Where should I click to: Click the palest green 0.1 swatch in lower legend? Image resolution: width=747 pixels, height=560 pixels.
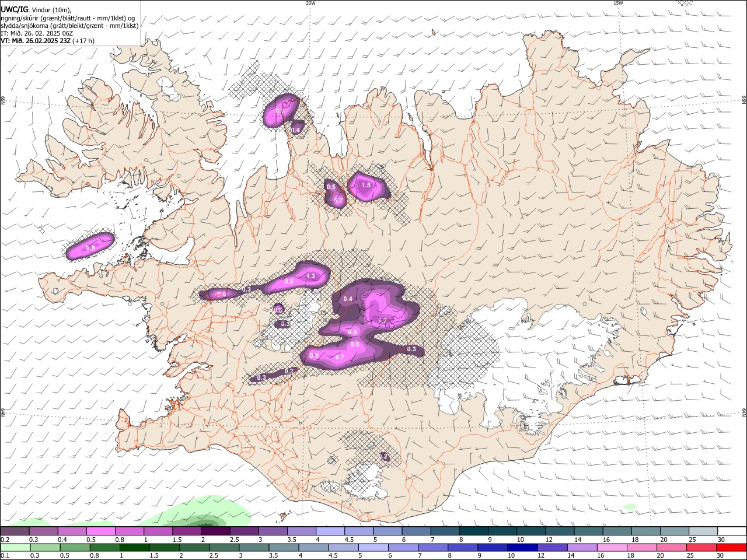point(15,548)
